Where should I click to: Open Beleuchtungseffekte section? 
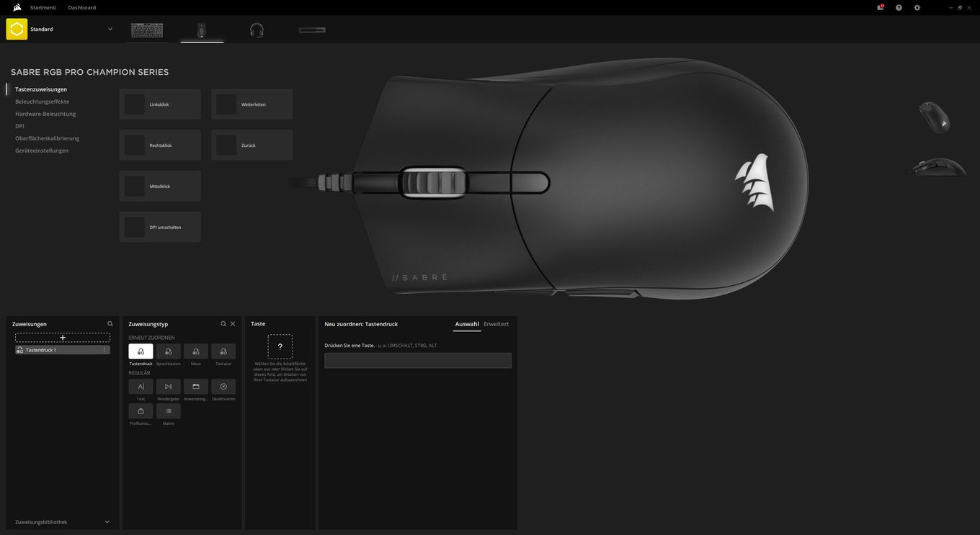point(43,102)
